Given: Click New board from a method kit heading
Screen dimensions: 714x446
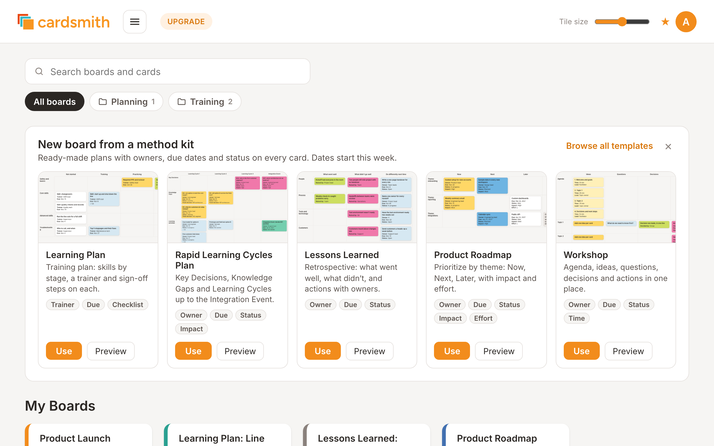Looking at the screenshot, I should [x=116, y=144].
